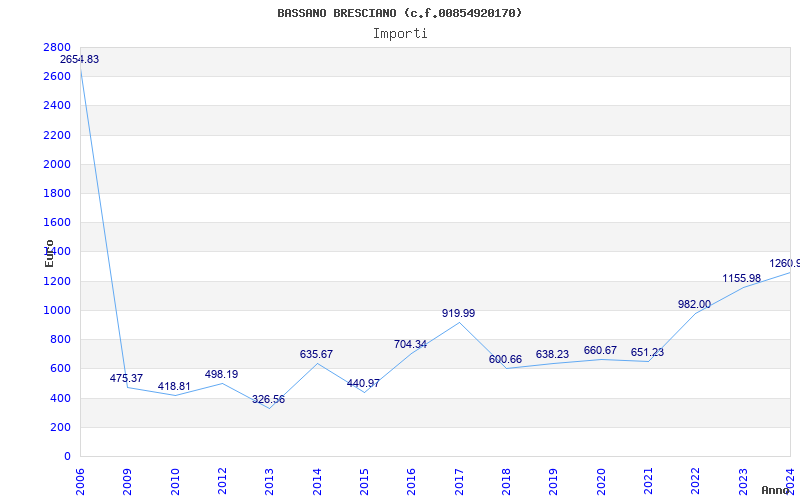The height and width of the screenshot is (500, 800).
Task: Click the 2017 year axis label
Action: coord(459,482)
